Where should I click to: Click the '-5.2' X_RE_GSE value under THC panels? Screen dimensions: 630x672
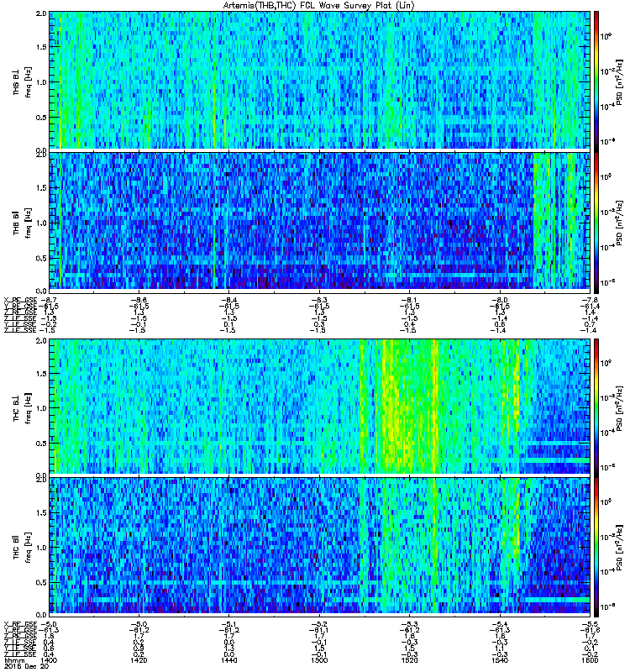319,624
